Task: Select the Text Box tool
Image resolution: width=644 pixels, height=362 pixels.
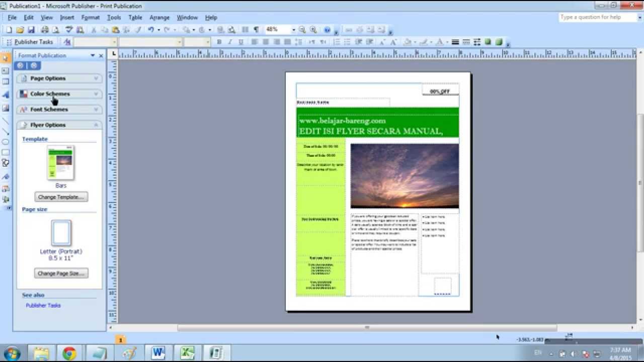Action: [6, 71]
